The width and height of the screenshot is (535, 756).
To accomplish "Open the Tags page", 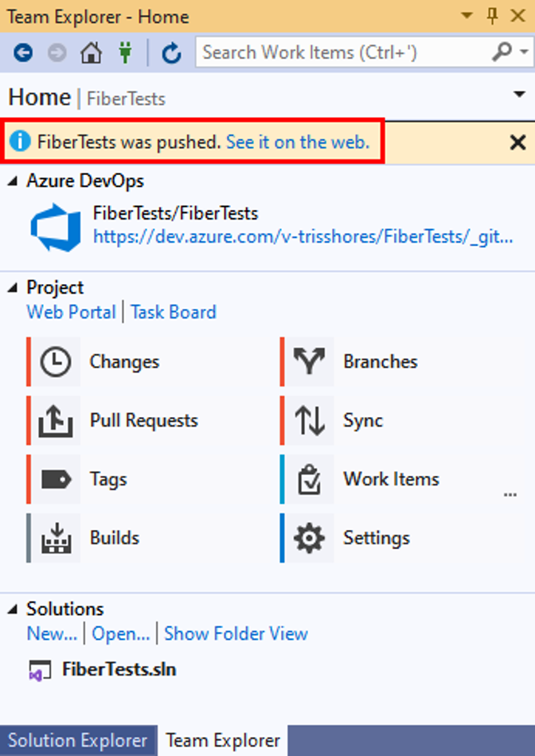I will [x=107, y=480].
